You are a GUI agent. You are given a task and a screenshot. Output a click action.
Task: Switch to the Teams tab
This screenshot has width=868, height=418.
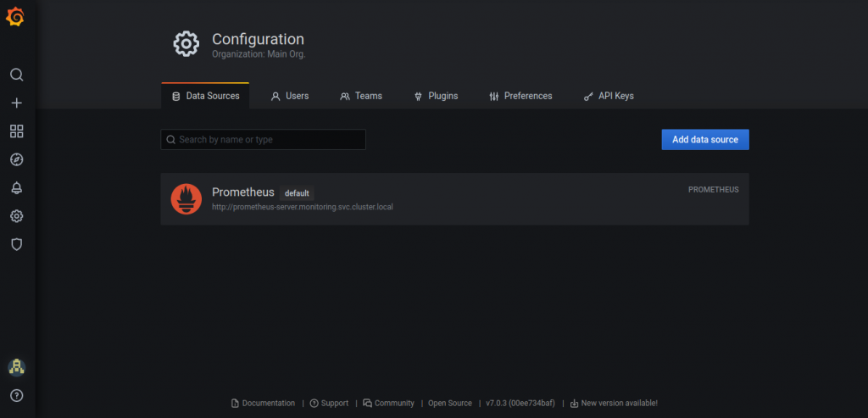click(x=360, y=96)
